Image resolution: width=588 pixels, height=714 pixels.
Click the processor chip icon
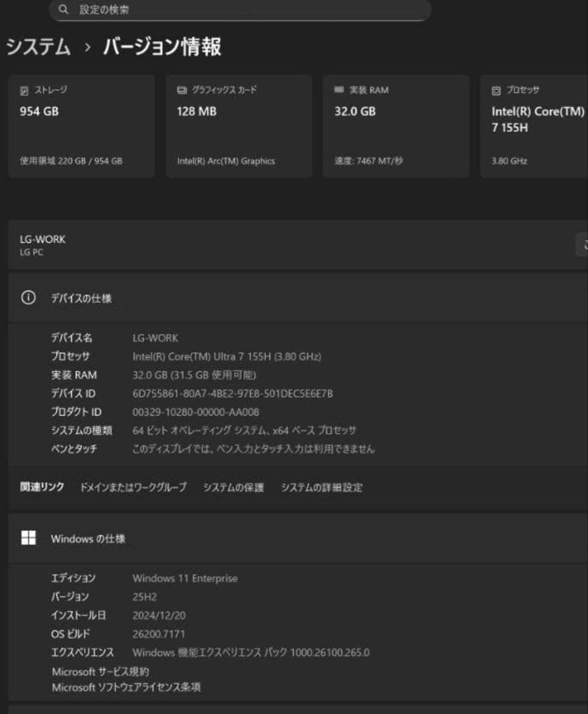point(496,91)
